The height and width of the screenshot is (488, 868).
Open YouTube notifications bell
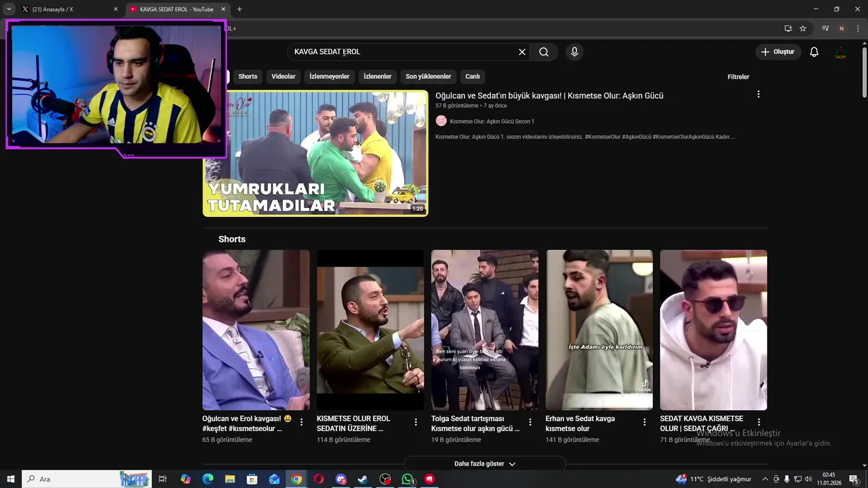coord(814,52)
